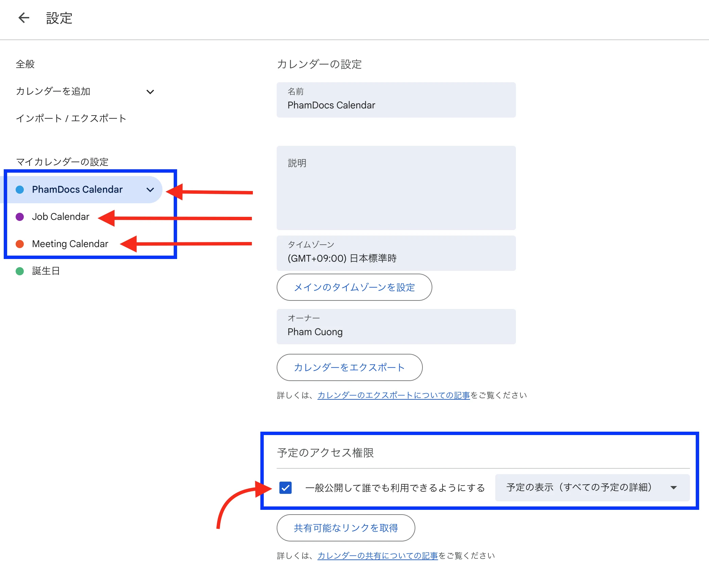Click the green 誕生日 color dot

pos(20,271)
